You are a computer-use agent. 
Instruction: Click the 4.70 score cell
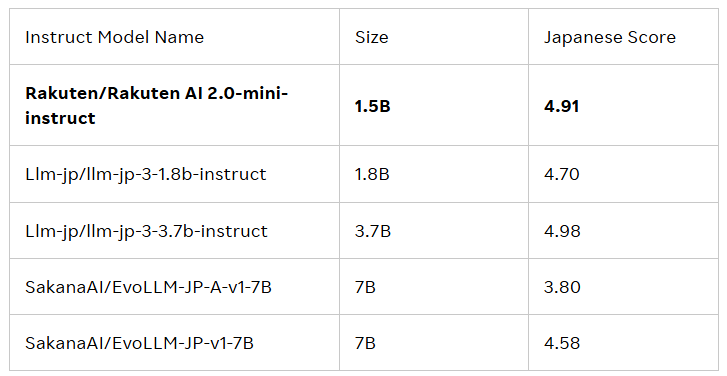click(x=561, y=174)
